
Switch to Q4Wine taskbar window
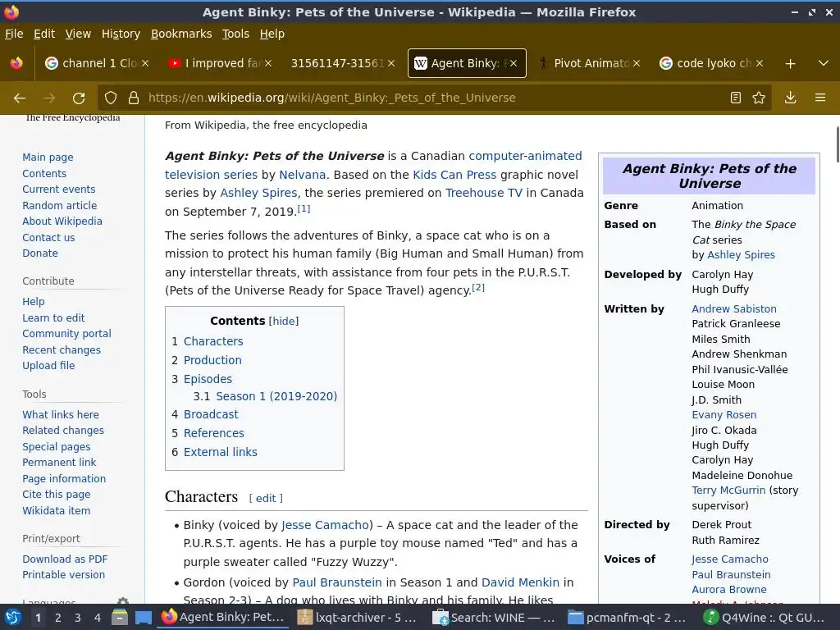click(764, 618)
